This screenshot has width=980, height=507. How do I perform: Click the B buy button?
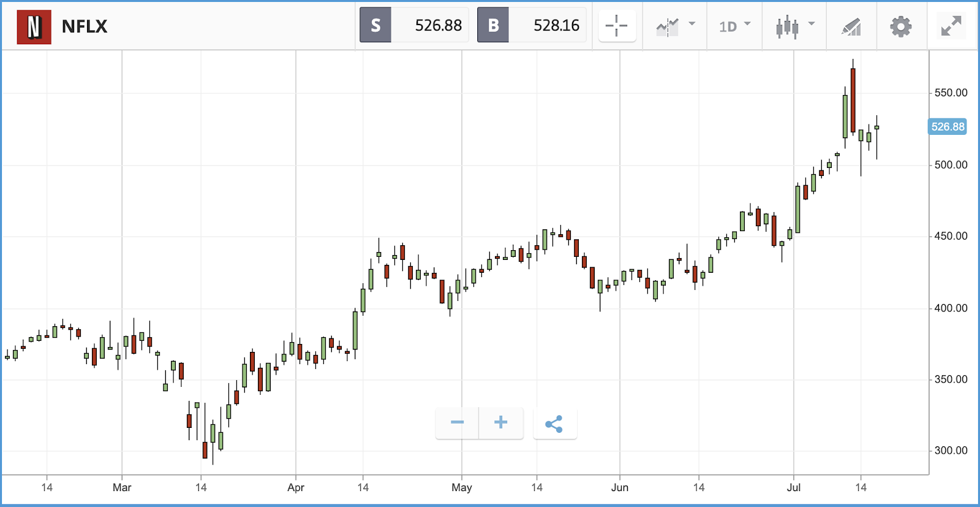click(x=493, y=25)
